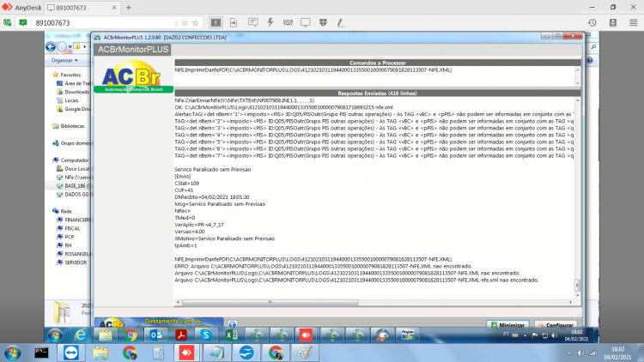Open TeamViewer on local taskbar
This screenshot has height=362, width=644.
pos(71,353)
